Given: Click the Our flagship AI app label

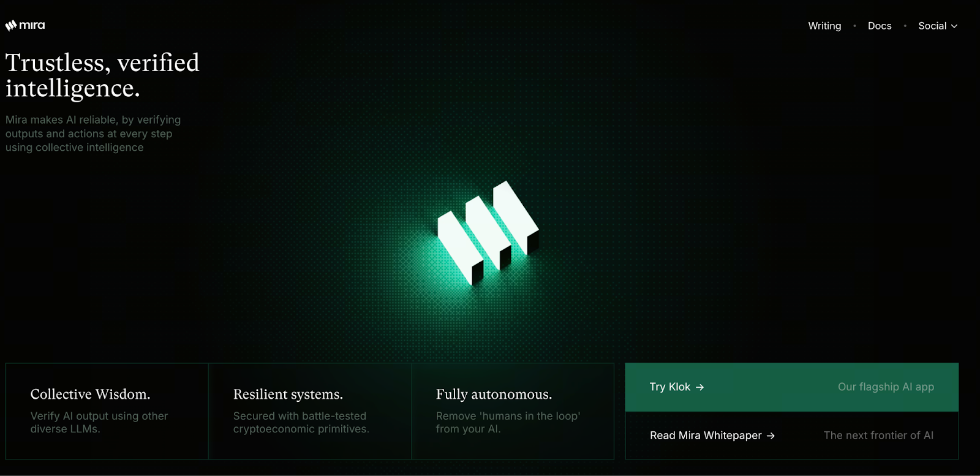Looking at the screenshot, I should click(x=886, y=387).
